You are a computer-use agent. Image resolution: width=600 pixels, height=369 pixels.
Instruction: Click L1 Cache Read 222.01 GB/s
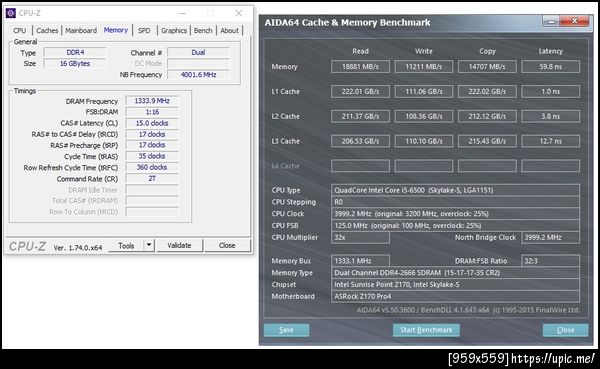pyautogui.click(x=360, y=91)
